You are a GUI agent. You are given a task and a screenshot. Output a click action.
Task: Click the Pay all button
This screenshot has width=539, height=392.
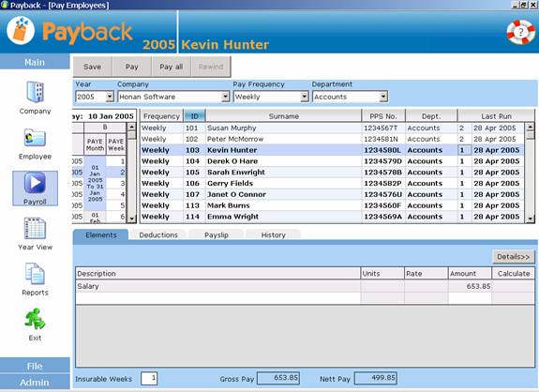point(172,67)
